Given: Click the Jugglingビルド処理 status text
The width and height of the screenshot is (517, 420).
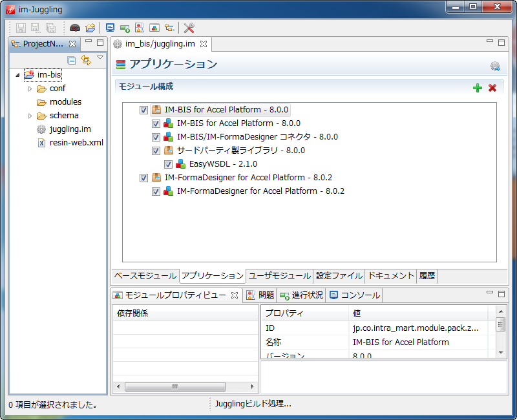Looking at the screenshot, I should [253, 404].
